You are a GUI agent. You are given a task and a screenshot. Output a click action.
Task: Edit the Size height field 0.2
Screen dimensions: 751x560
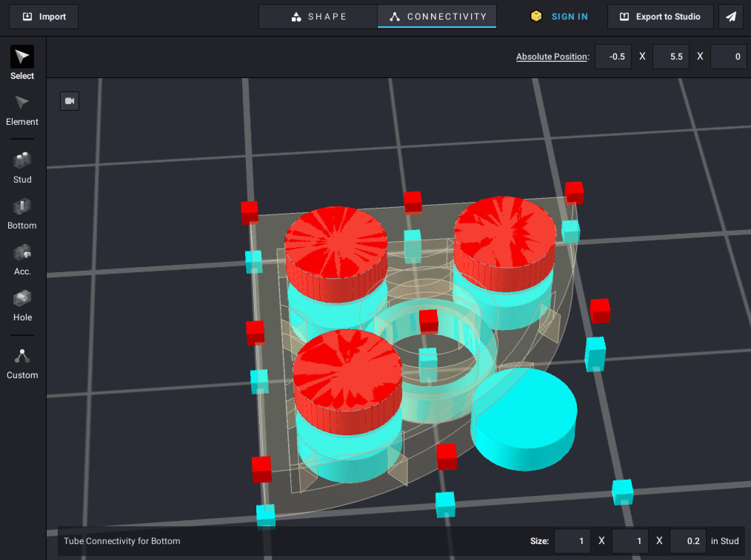pos(688,541)
